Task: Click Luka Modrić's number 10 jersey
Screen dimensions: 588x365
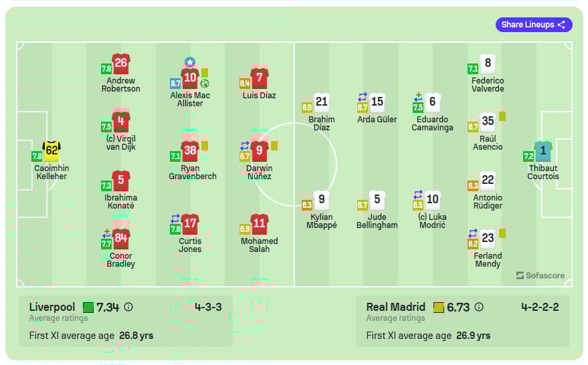Action: 432,200
